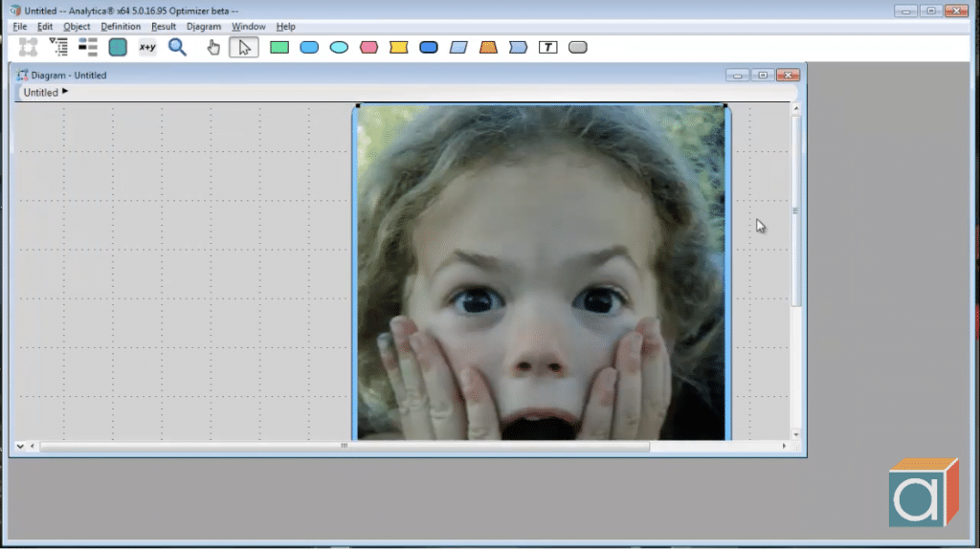Activate the arrow edit pointer tool
This screenshot has height=551, width=980.
tap(244, 47)
